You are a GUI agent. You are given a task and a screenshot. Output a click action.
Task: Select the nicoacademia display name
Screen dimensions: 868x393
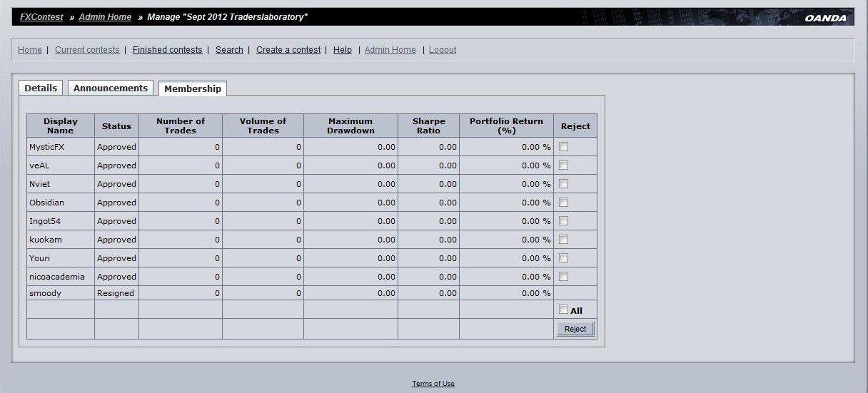tap(57, 277)
